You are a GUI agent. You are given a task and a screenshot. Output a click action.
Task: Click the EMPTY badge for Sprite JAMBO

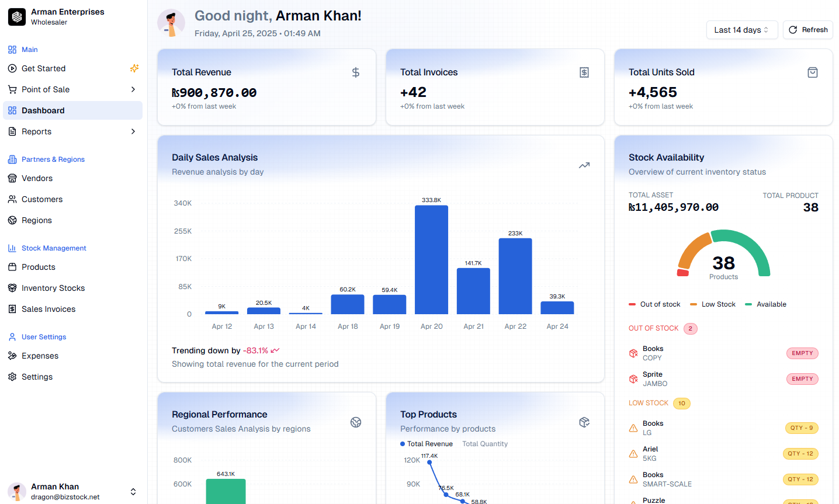802,379
